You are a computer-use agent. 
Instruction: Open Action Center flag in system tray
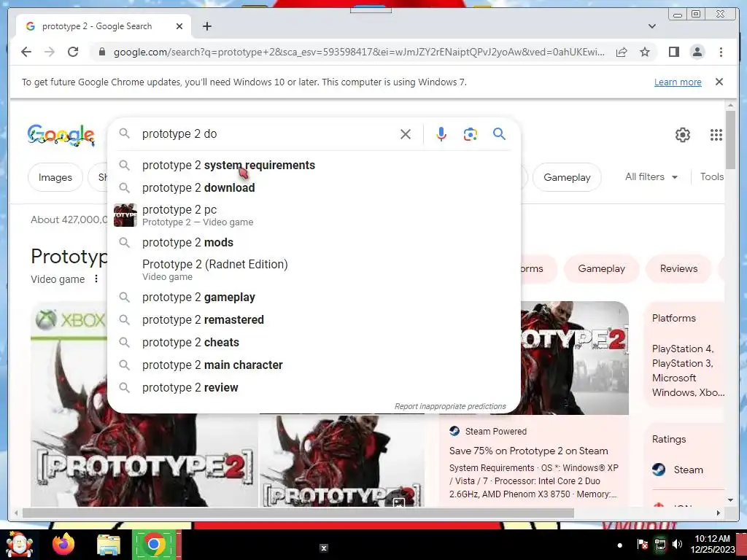point(642,544)
